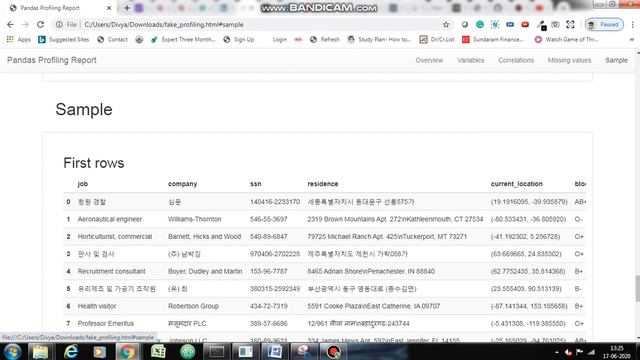Open the Bandicam recorder taskbar icon
Screen dimensions: 640x360
tap(333, 351)
